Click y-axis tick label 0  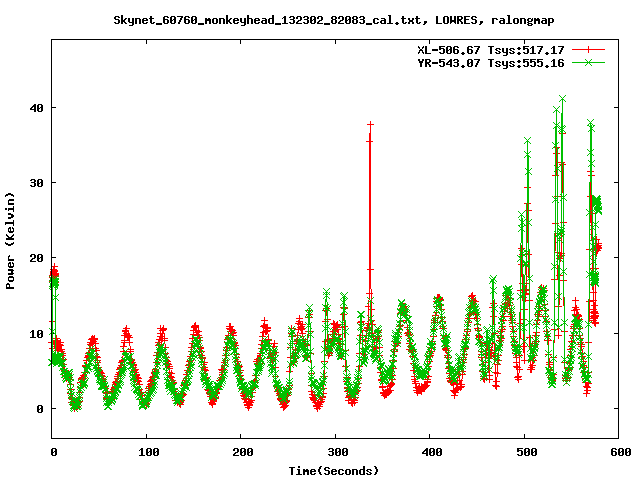[40, 409]
